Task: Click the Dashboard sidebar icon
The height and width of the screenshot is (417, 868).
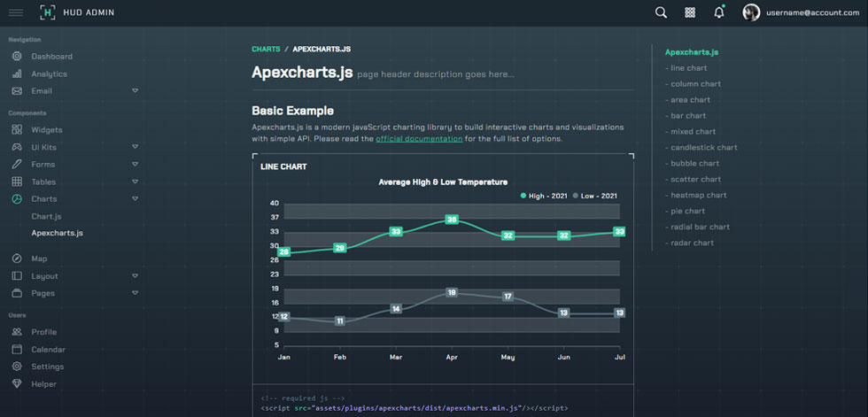Action: click(x=17, y=57)
